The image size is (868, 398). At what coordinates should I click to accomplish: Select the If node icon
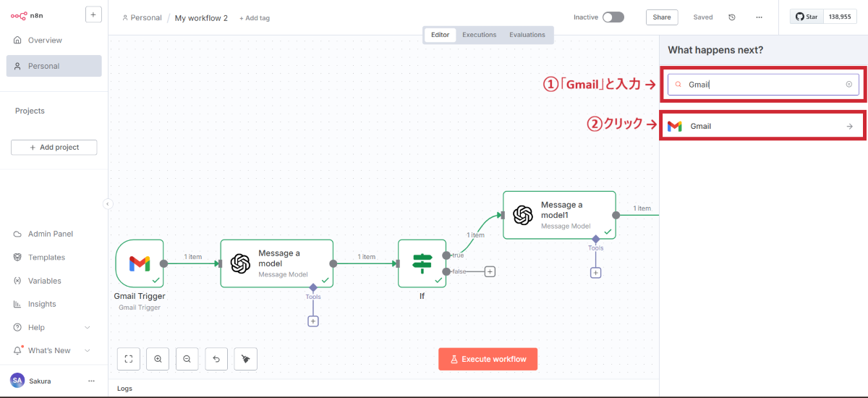422,263
